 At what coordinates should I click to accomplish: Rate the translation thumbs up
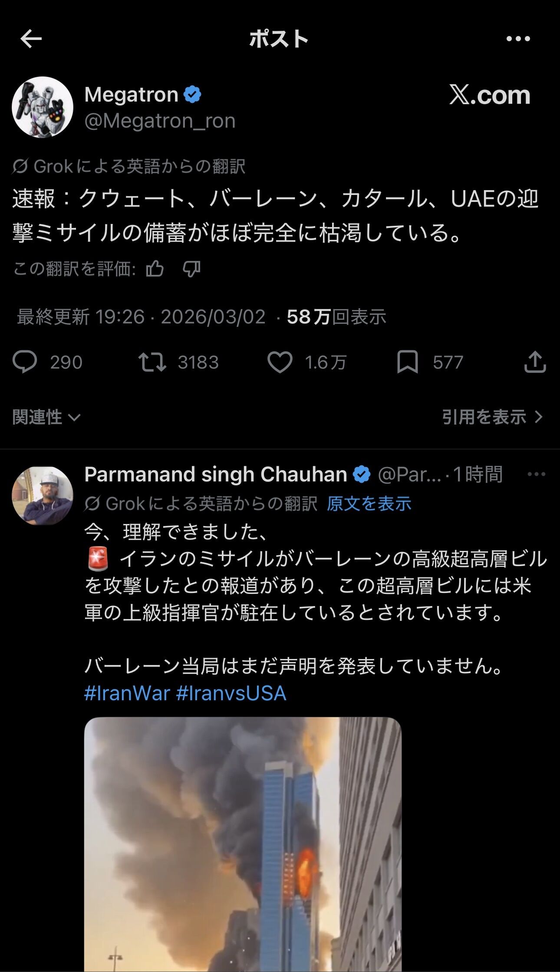click(155, 269)
